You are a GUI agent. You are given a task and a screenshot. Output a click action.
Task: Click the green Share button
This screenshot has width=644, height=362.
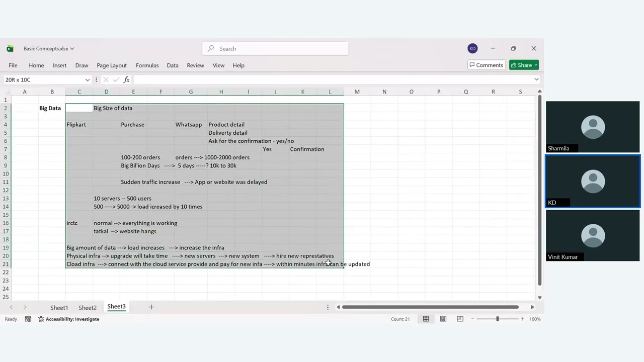[x=524, y=65]
